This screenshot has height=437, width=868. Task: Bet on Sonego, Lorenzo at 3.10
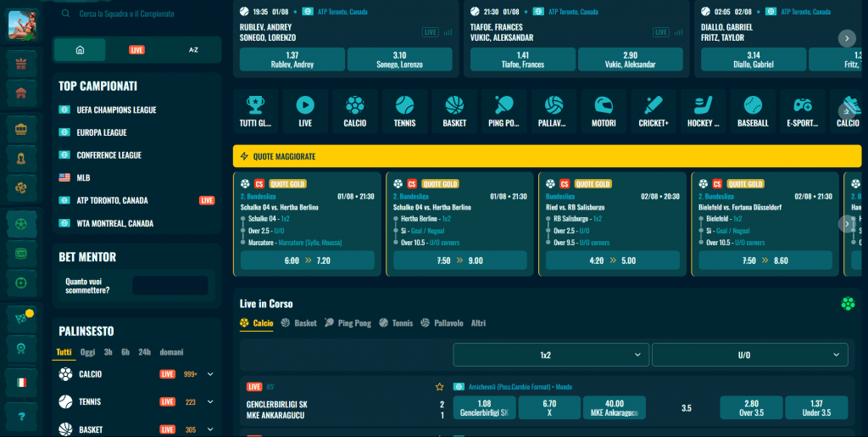400,59
